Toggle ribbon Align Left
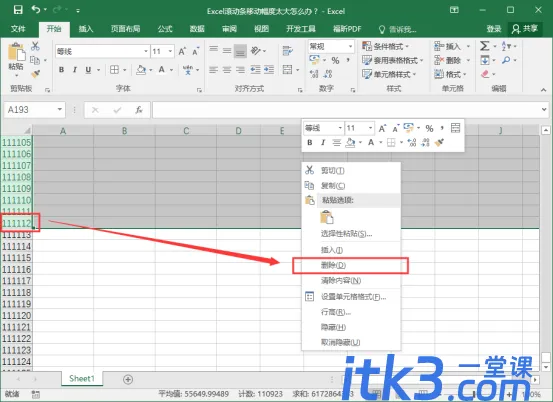Viewport: 553px width, 402px height. (213, 70)
